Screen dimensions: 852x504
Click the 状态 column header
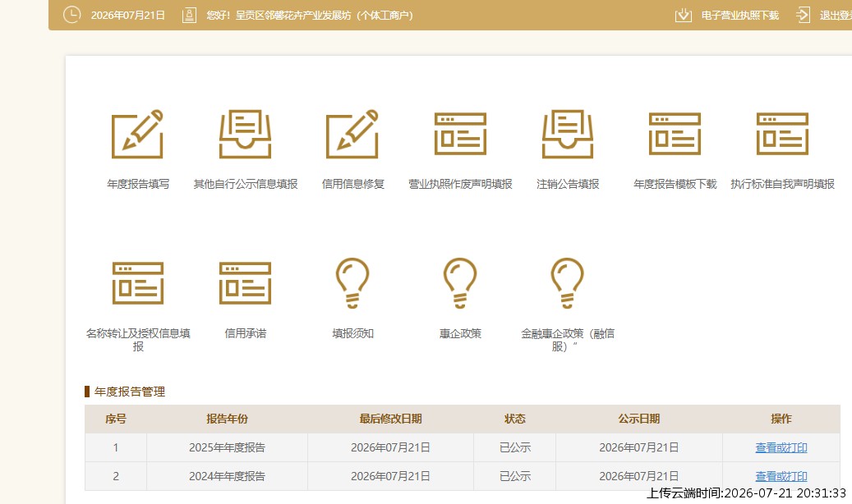tap(514, 419)
